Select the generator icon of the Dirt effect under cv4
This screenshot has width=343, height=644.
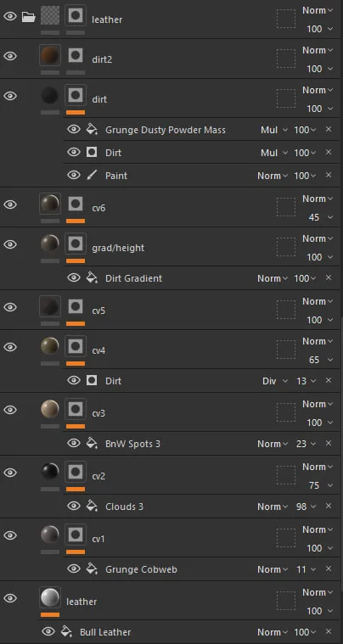(92, 381)
